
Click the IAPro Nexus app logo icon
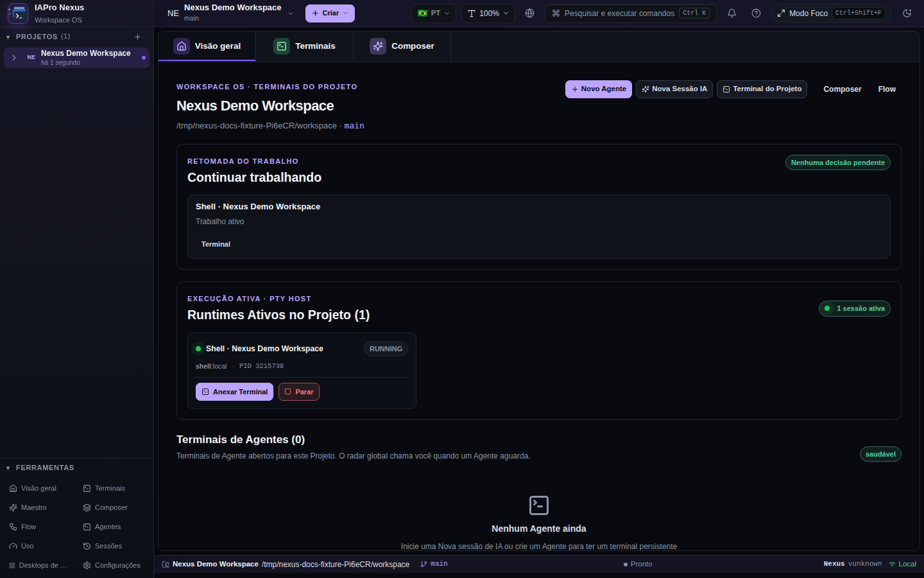point(17,13)
